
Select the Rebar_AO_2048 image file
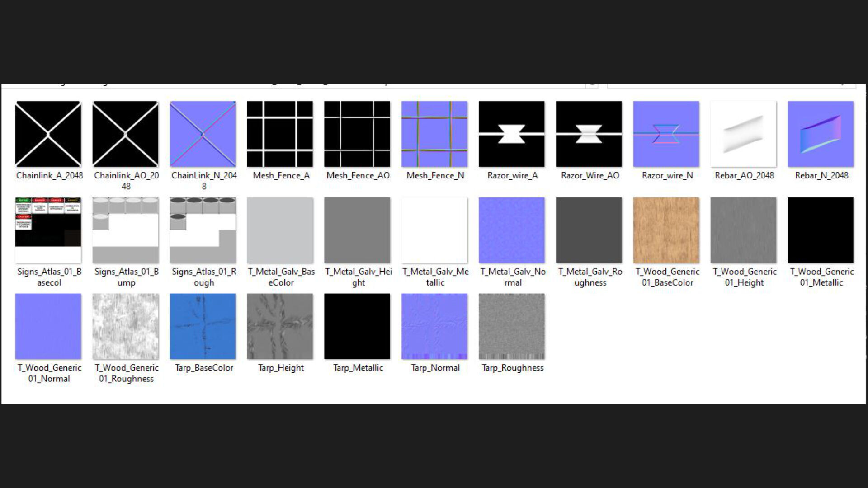743,134
